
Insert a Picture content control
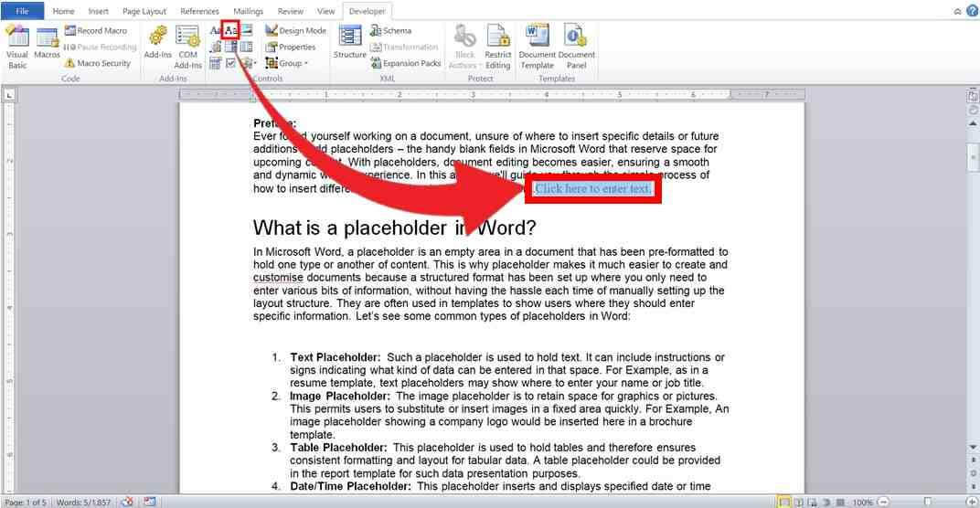coord(247,30)
